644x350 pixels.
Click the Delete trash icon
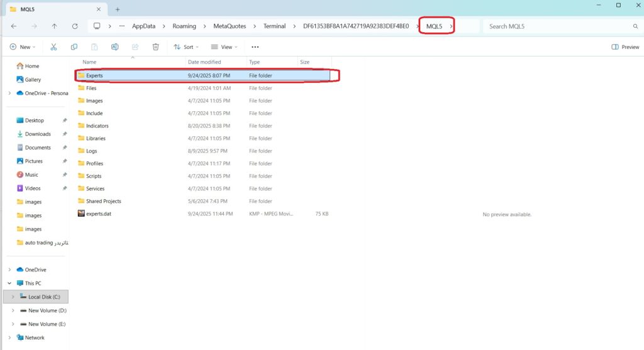click(155, 47)
